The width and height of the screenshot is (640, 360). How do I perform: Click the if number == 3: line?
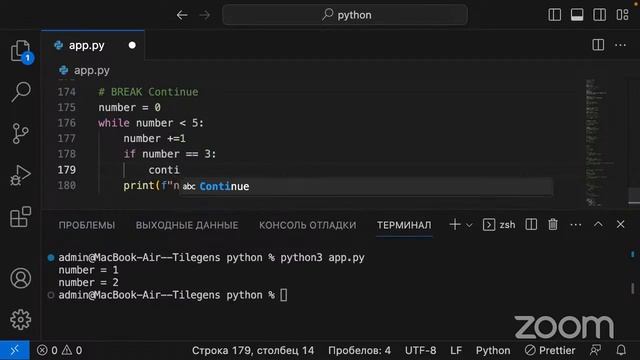click(x=170, y=154)
